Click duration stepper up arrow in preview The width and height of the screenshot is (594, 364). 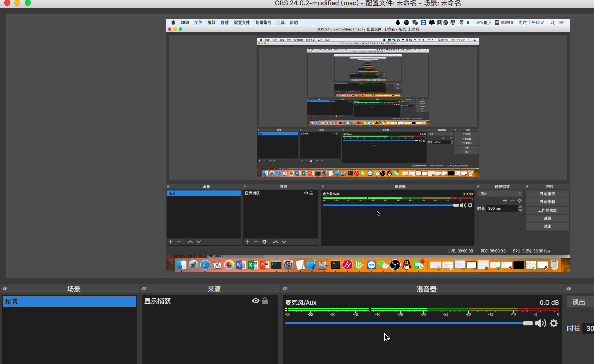tap(520, 207)
